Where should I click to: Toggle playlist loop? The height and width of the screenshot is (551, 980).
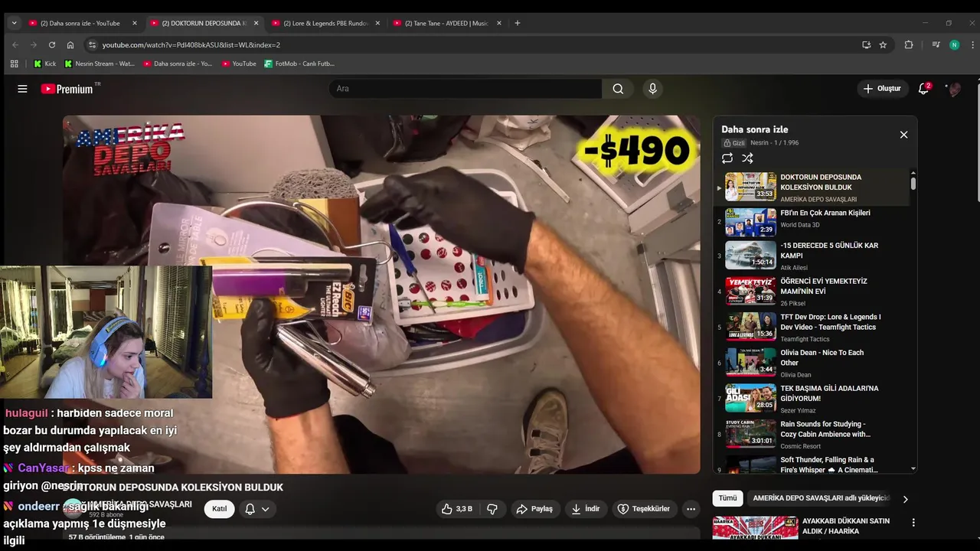(727, 158)
